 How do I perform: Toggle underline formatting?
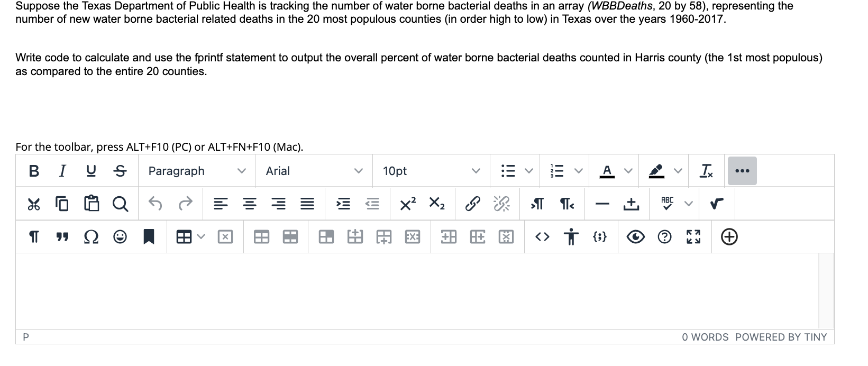click(x=91, y=171)
